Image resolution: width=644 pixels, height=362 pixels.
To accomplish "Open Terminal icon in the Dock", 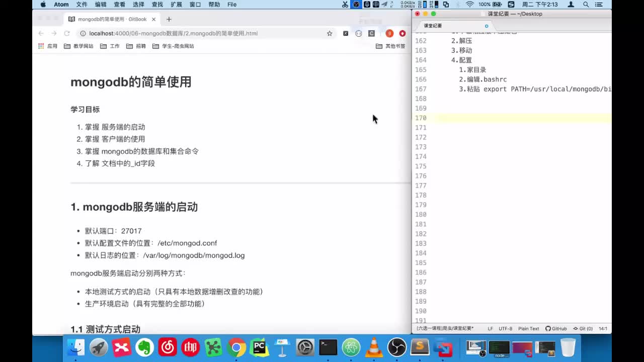I will point(328,347).
